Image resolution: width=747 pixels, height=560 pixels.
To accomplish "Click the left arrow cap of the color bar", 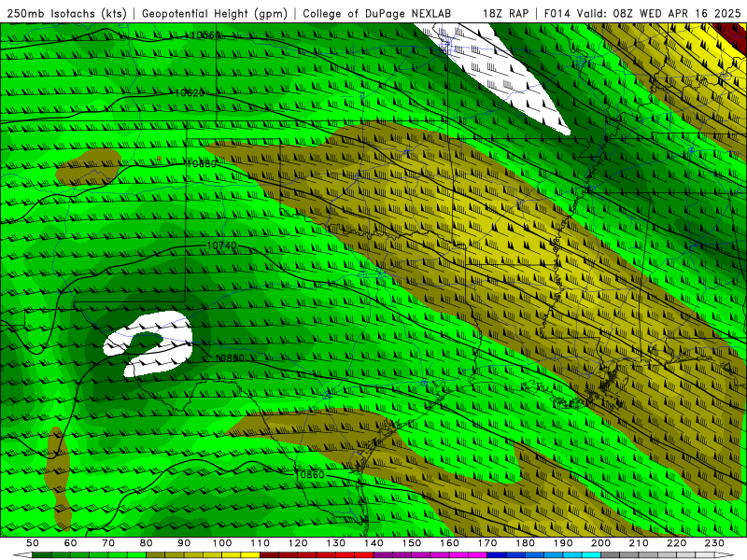I will pos(22,556).
